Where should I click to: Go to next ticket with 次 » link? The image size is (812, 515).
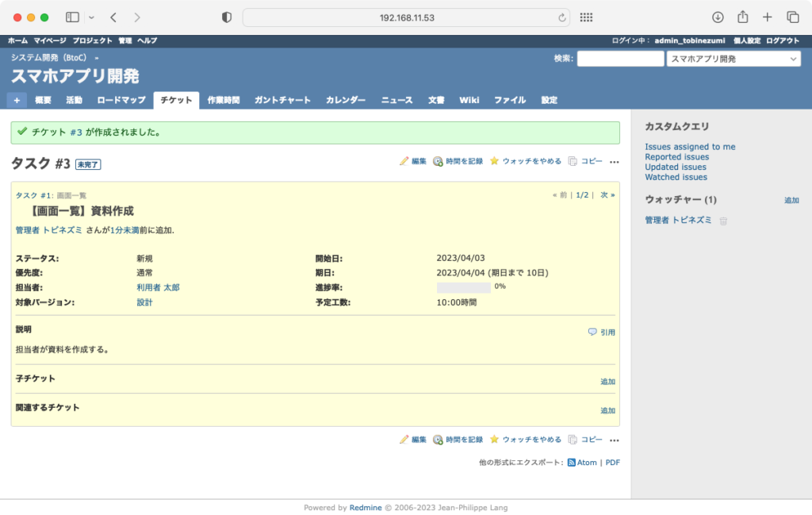[x=607, y=194]
